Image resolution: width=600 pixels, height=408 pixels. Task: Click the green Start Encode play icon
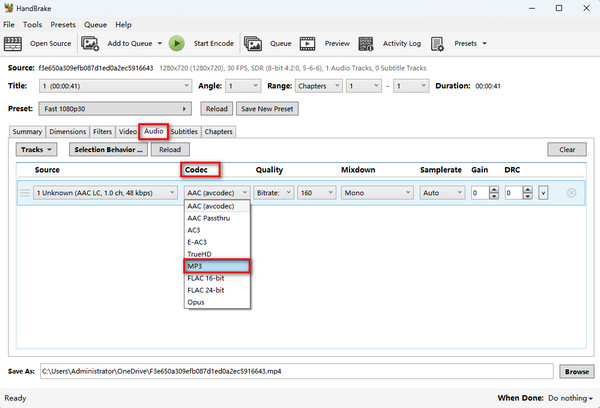(x=177, y=44)
